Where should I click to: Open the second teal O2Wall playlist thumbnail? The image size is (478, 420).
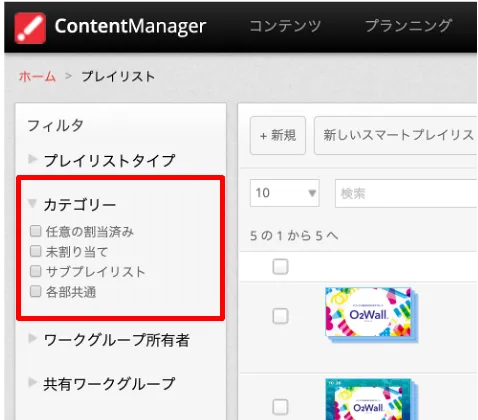click(371, 399)
